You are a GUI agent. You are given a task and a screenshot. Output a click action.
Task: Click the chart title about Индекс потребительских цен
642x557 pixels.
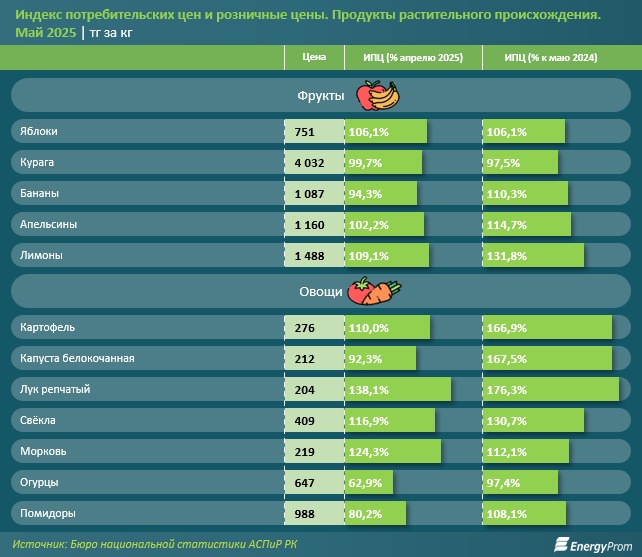(308, 15)
